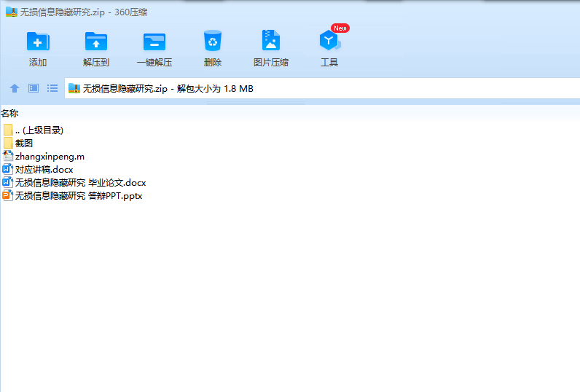Open the 图片压缩 image compression tool
The image size is (580, 392).
pyautogui.click(x=271, y=40)
